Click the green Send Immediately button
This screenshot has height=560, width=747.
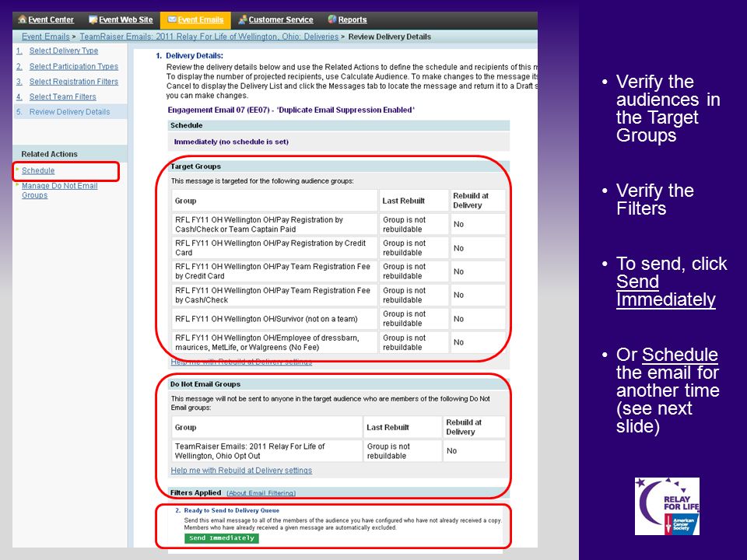[222, 538]
